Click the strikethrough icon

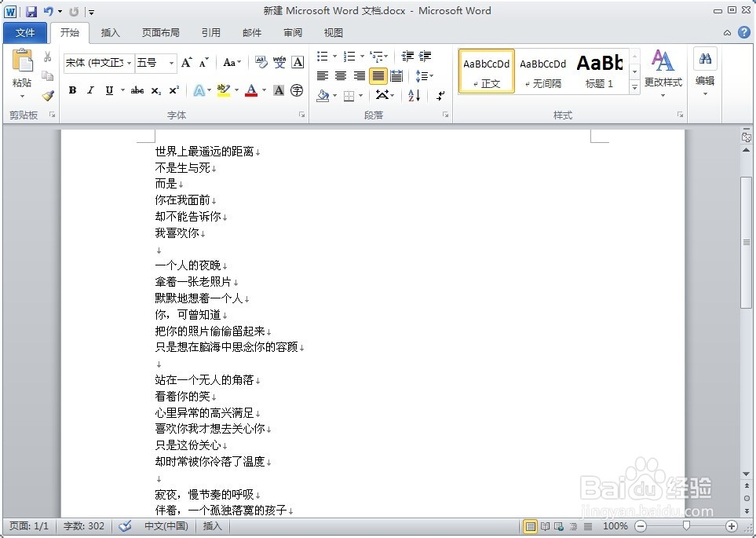[137, 90]
